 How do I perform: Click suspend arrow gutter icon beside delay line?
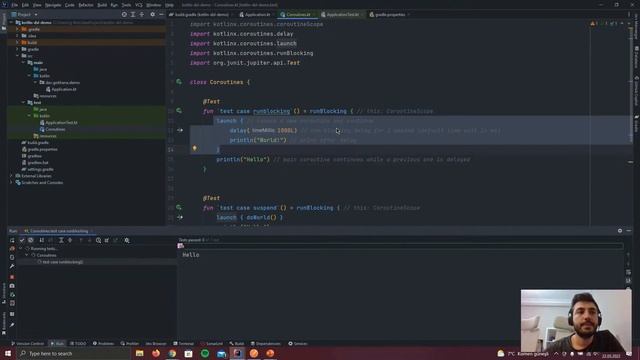point(180,130)
